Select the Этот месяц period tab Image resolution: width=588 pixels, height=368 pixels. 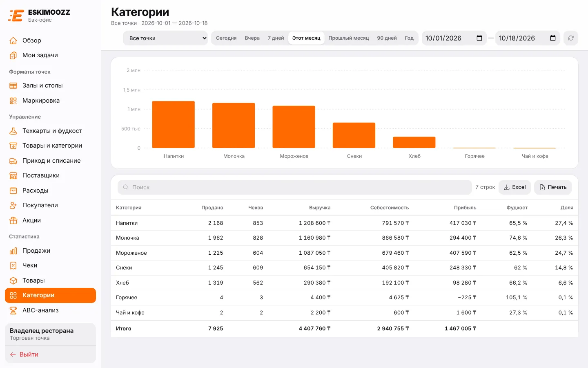pos(306,38)
